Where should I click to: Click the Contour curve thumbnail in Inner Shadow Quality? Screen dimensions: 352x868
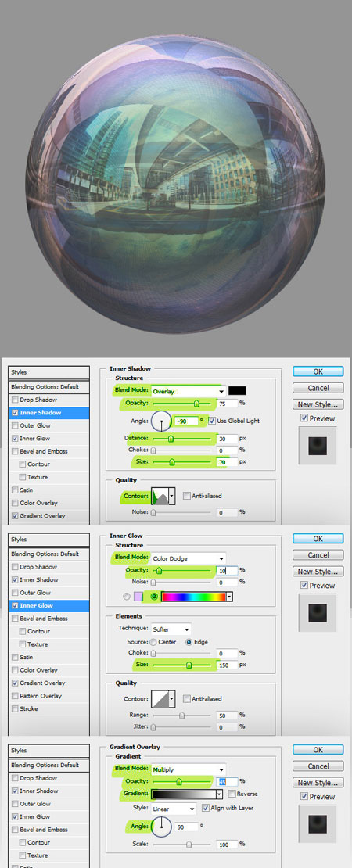(160, 496)
